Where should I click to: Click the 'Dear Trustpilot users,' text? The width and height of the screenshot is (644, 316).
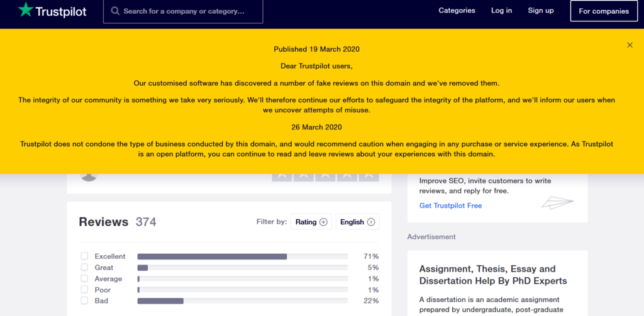[317, 66]
